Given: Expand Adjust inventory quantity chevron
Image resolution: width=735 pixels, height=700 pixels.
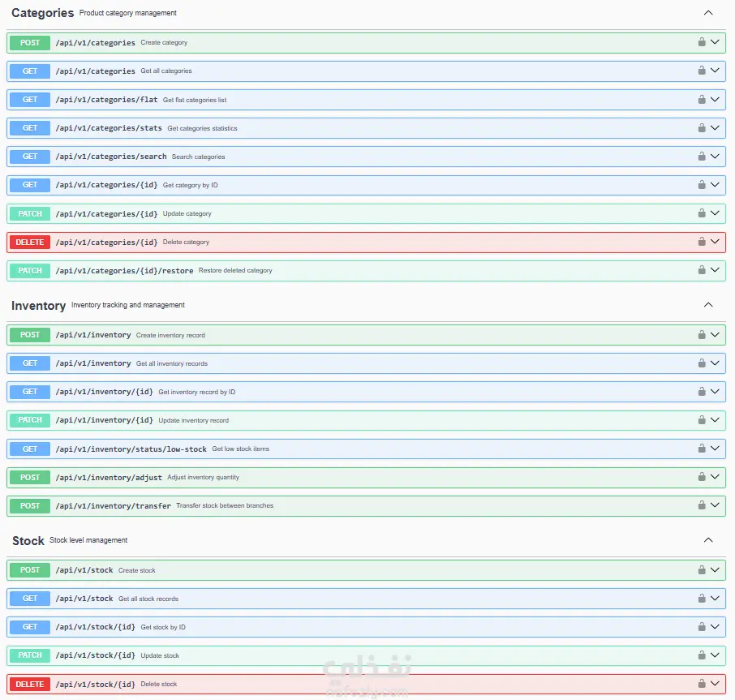Looking at the screenshot, I should 715,476.
